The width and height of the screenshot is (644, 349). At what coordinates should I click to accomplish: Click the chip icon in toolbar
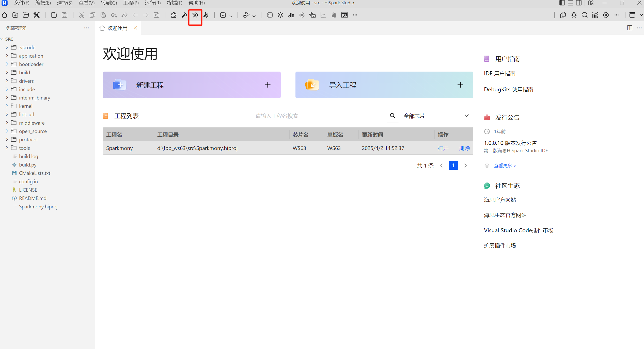coord(302,15)
